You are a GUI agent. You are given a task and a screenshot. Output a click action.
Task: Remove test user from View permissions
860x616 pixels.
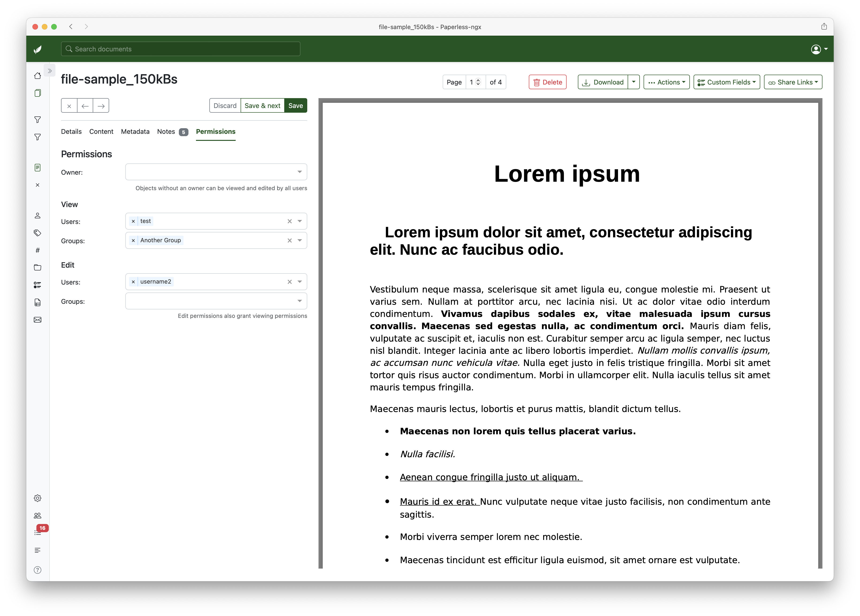click(133, 221)
